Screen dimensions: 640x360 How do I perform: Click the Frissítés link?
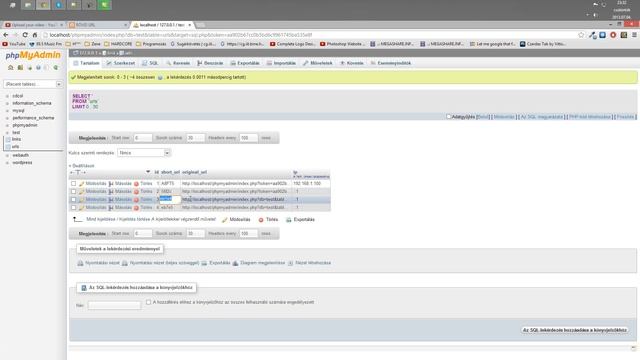click(x=625, y=117)
